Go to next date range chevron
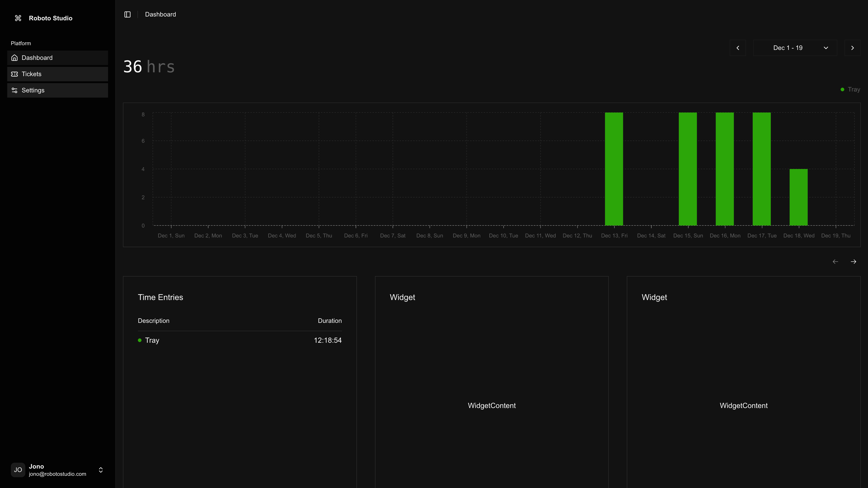The image size is (868, 488). (852, 48)
